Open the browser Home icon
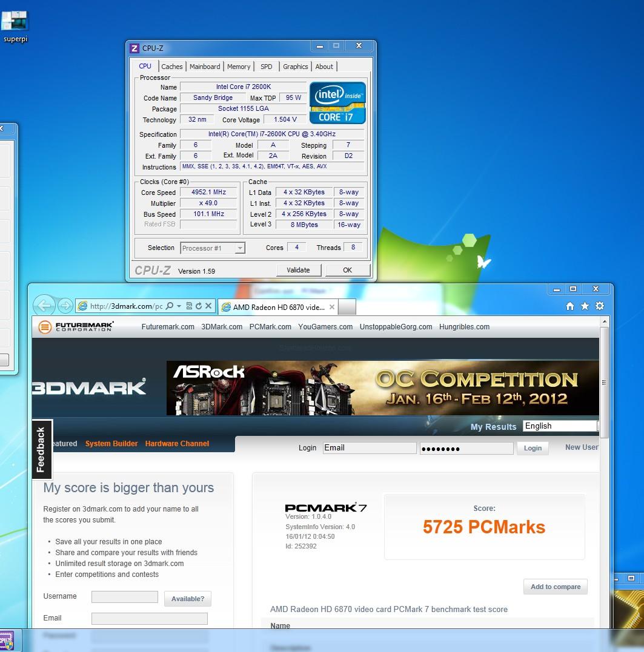Screen dimensions: 644x652 click(x=570, y=306)
